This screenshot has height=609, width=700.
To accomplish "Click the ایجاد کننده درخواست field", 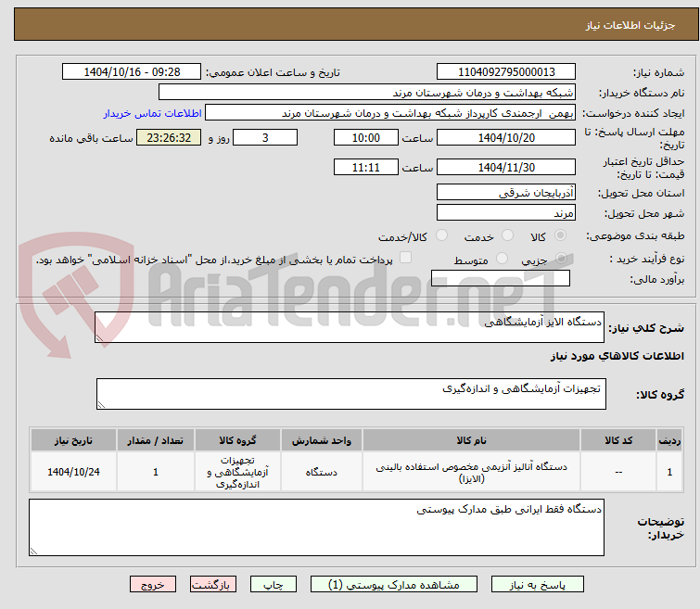I will [390, 113].
